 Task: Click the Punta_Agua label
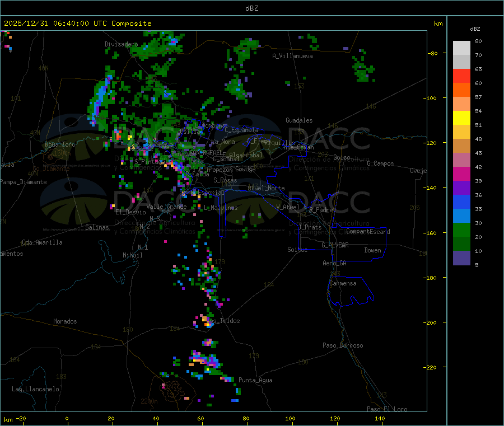pyautogui.click(x=255, y=380)
